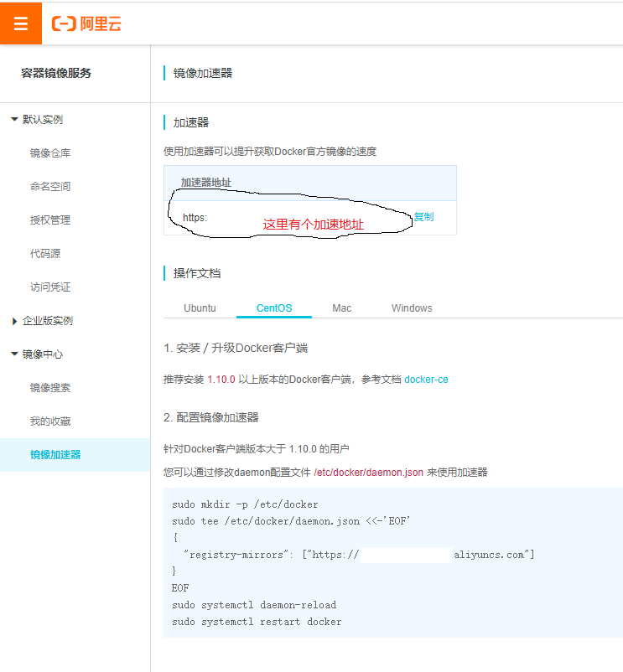Open 镜像搜索 in the sidebar
This screenshot has height=672, width=623.
coord(50,388)
